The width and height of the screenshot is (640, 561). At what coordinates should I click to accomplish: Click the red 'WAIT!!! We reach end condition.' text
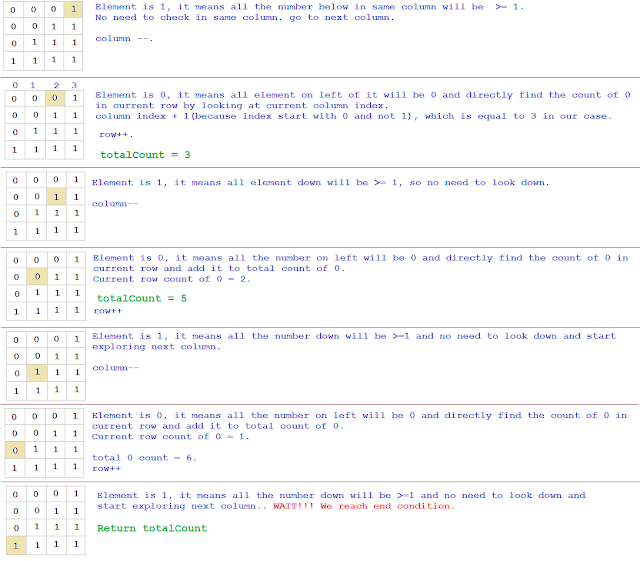pos(364,506)
